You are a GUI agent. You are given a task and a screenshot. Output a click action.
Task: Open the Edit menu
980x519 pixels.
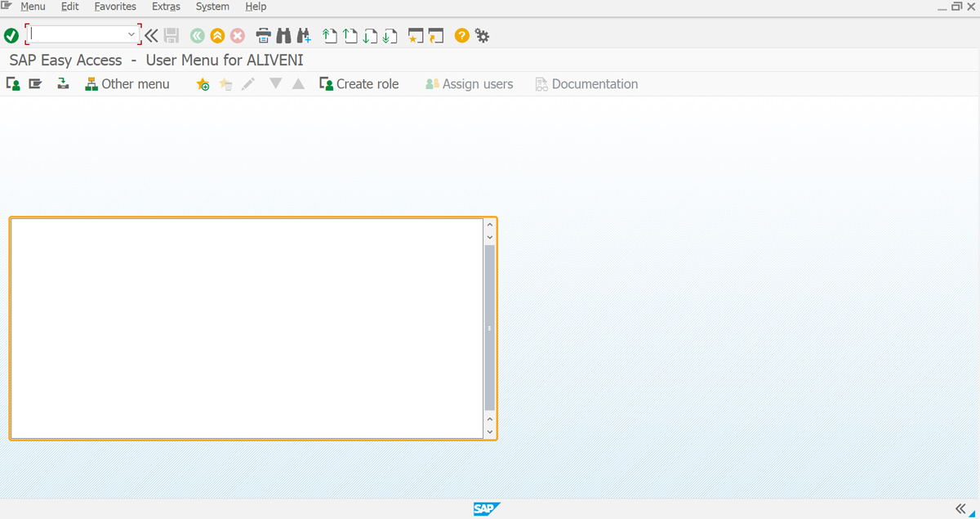click(x=70, y=7)
